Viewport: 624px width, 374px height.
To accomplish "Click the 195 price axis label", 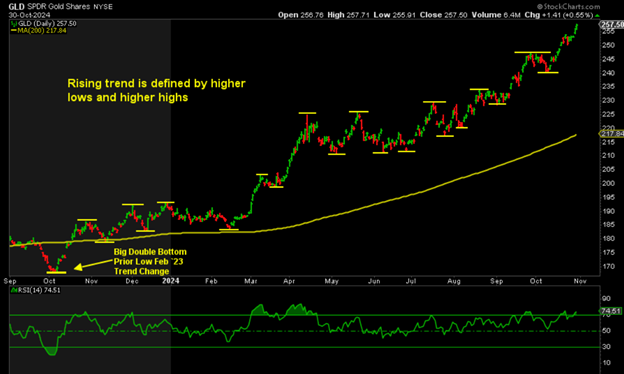I will click(x=608, y=197).
